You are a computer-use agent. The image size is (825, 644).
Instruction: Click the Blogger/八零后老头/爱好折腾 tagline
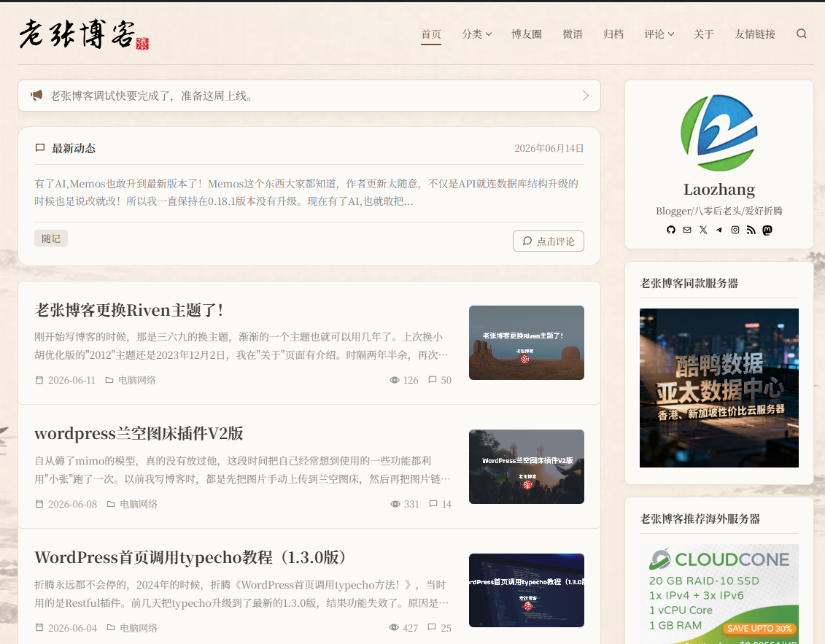click(x=719, y=211)
